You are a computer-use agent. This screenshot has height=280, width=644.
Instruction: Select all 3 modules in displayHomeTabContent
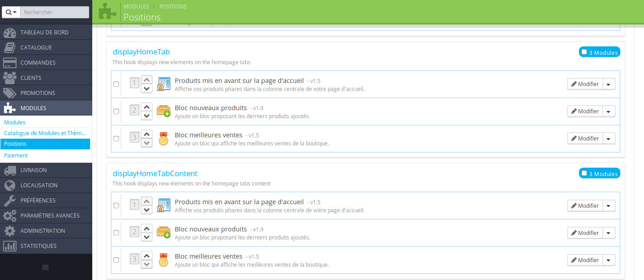[584, 173]
